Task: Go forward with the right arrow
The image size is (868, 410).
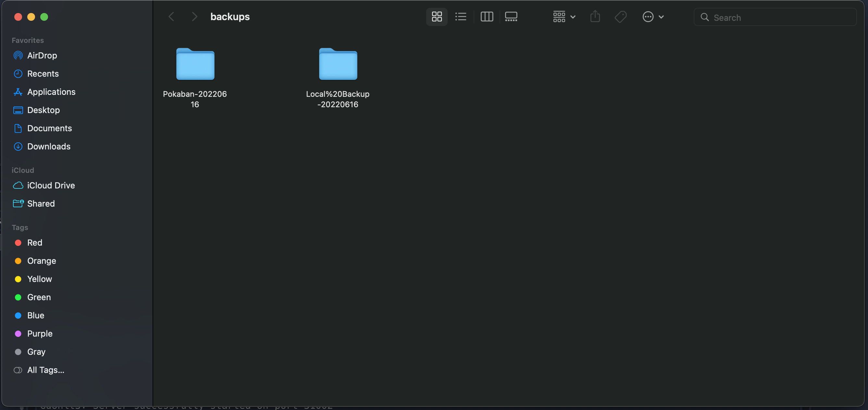Action: [194, 17]
